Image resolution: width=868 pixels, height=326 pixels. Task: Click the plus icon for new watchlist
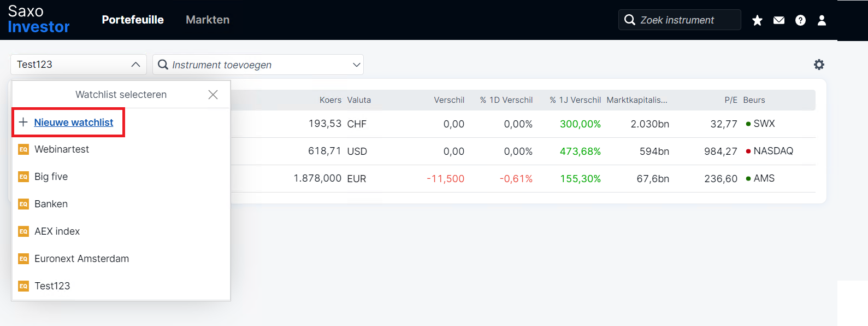[23, 122]
